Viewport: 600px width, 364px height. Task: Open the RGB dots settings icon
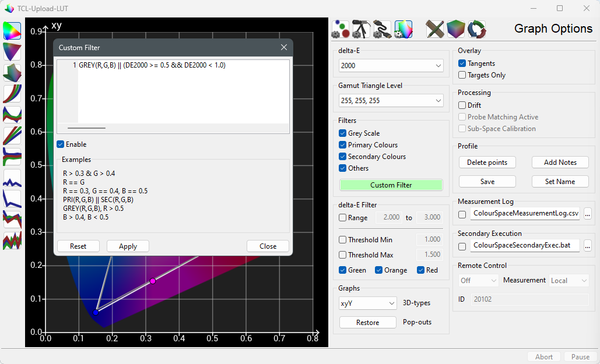coord(341,29)
